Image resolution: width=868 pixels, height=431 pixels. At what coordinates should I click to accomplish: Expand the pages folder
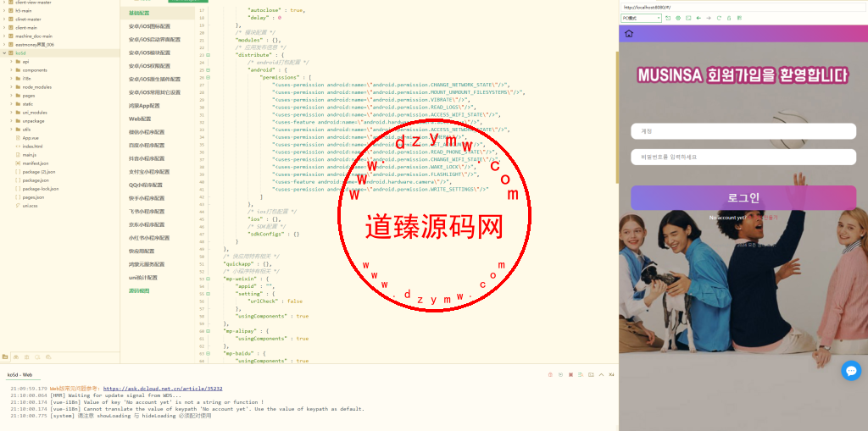pos(11,95)
